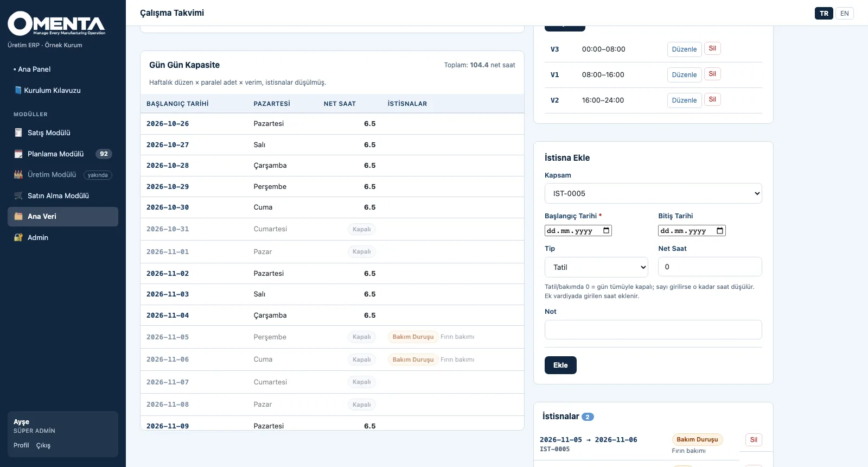Expand the Kapsam dropdown showing IST-0005
This screenshot has height=467, width=868.
[x=653, y=193]
